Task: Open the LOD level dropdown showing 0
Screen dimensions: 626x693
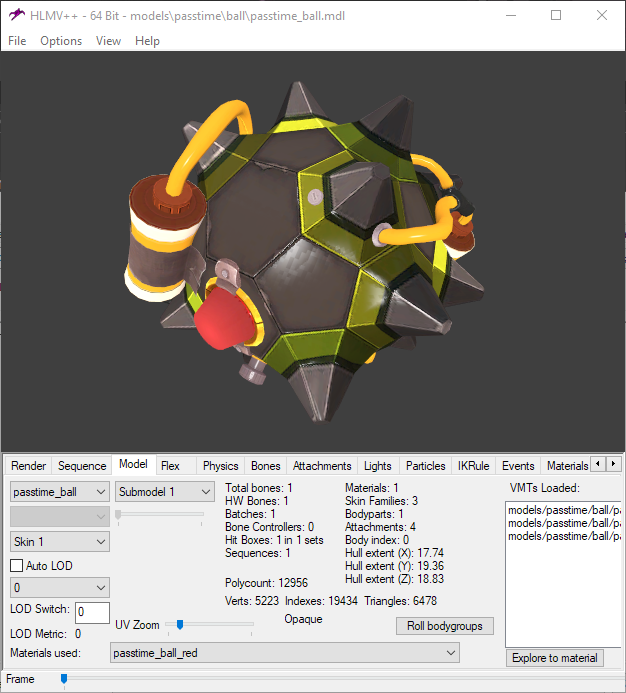Action: click(x=60, y=588)
